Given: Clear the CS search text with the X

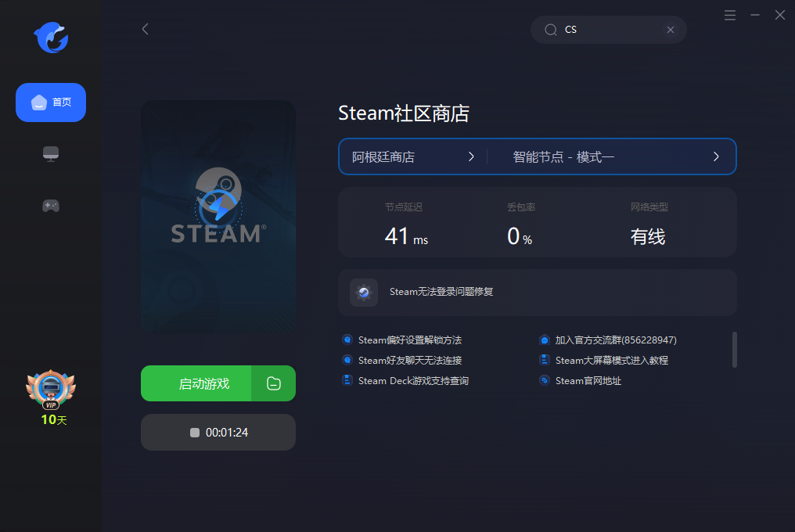Looking at the screenshot, I should tap(671, 29).
